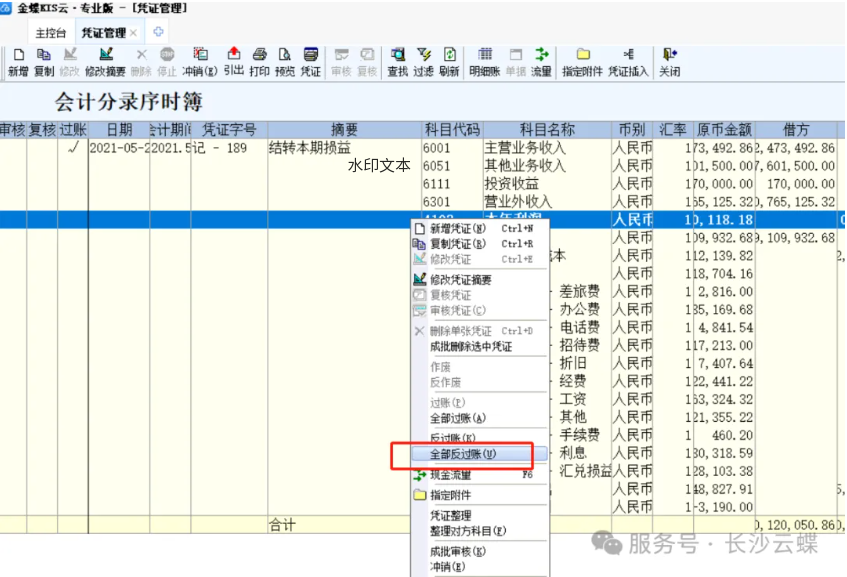This screenshot has width=847, height=577.
Task: Select 全部过账 from the context menu
Action: [x=457, y=418]
